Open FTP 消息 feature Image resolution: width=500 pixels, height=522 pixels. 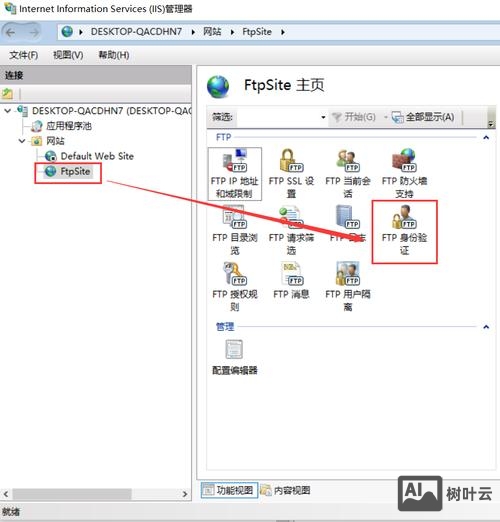tap(291, 281)
